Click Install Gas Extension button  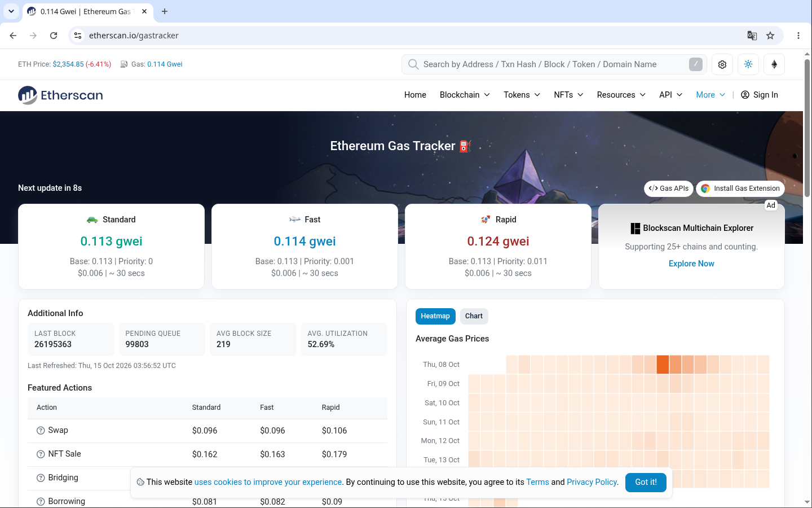tap(740, 189)
